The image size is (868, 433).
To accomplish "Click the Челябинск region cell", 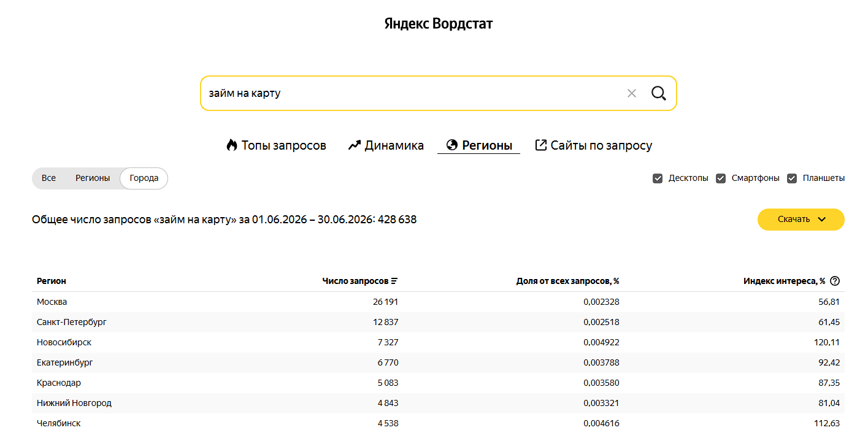I will pos(59,423).
